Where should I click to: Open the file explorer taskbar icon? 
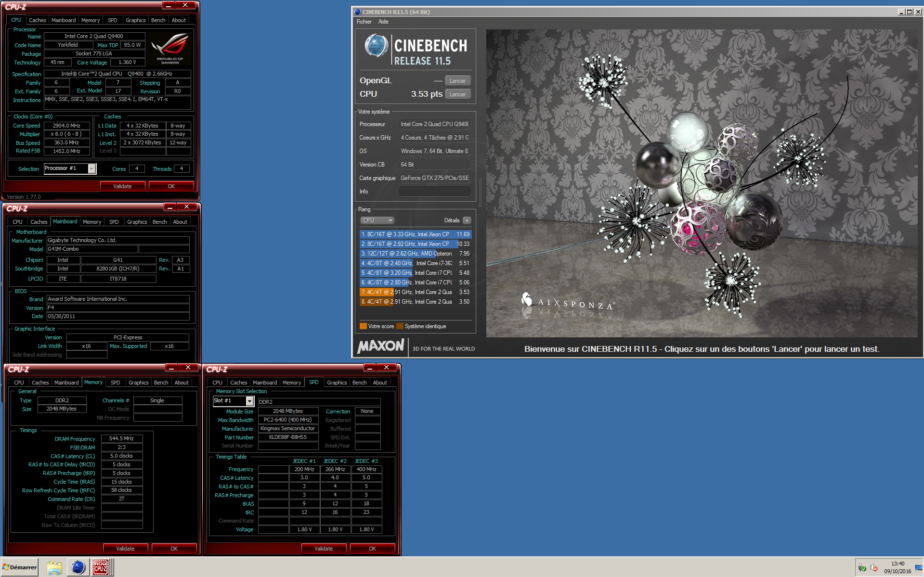(x=54, y=567)
